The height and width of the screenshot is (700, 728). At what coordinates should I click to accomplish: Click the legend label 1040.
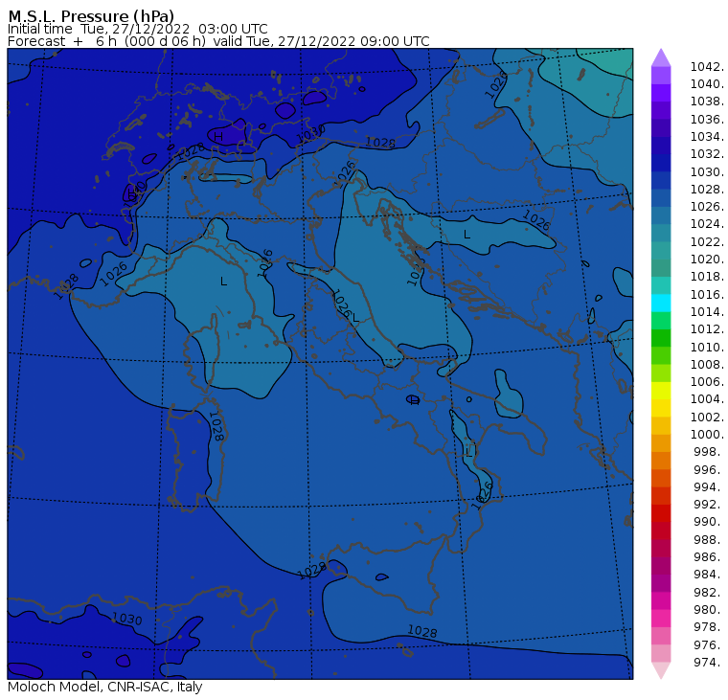coord(707,84)
